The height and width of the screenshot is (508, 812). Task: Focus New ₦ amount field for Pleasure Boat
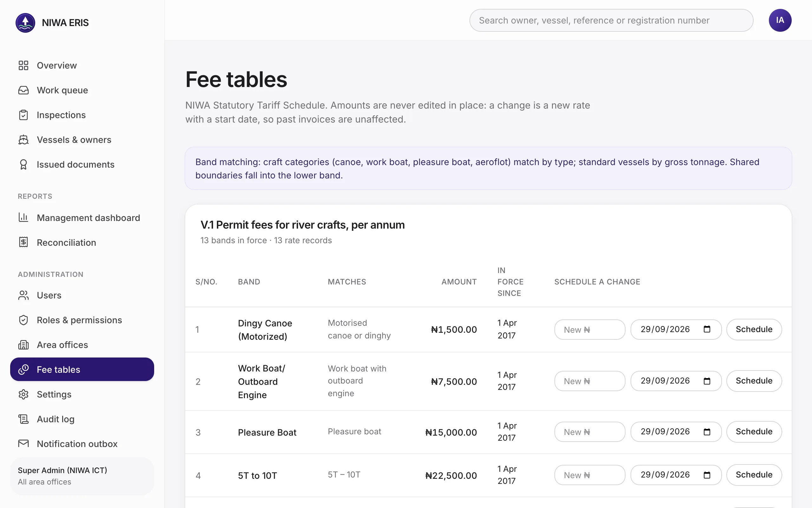pyautogui.click(x=590, y=432)
